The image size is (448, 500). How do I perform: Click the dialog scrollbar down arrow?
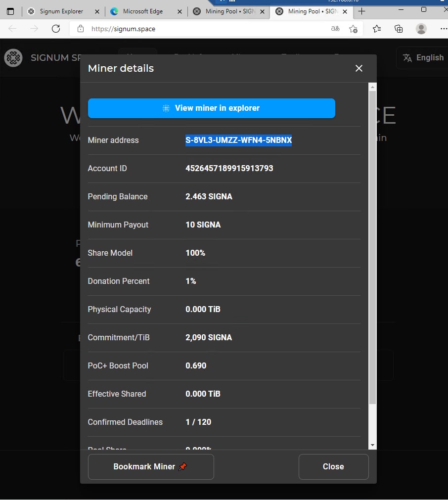(372, 445)
